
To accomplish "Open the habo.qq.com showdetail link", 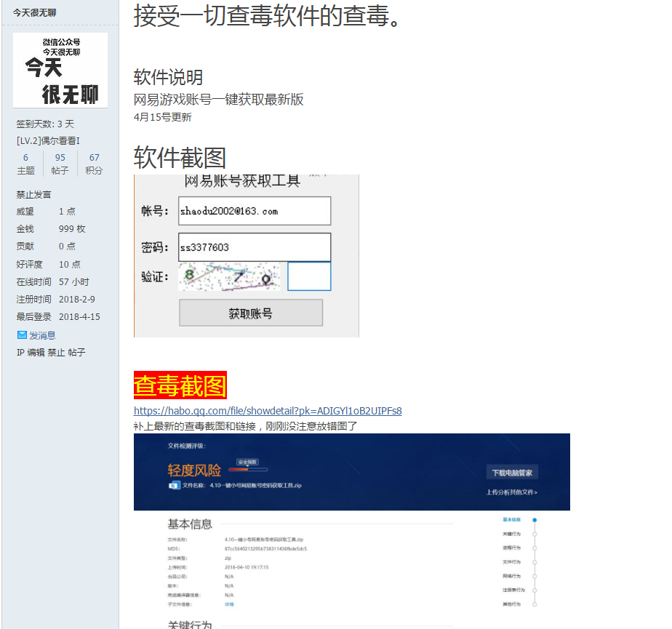I will click(x=268, y=410).
